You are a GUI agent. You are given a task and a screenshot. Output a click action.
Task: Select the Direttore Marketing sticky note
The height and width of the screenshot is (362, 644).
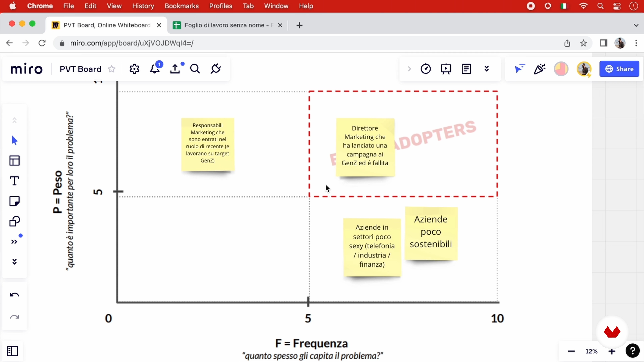pos(365,147)
